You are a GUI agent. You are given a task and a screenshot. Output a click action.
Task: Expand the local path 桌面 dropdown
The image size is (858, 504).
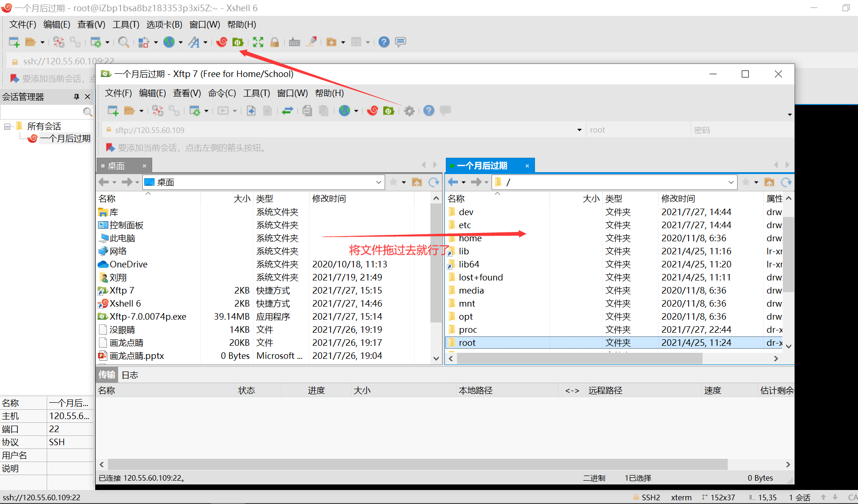point(379,182)
